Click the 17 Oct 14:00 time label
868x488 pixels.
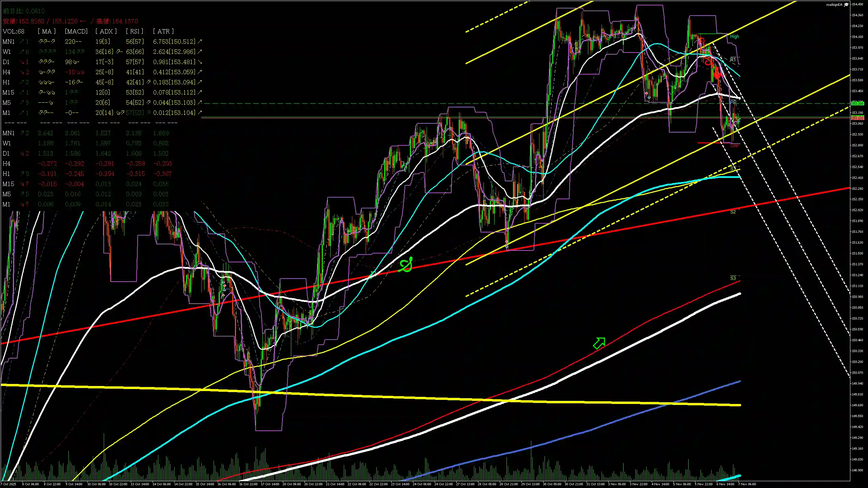tap(270, 484)
